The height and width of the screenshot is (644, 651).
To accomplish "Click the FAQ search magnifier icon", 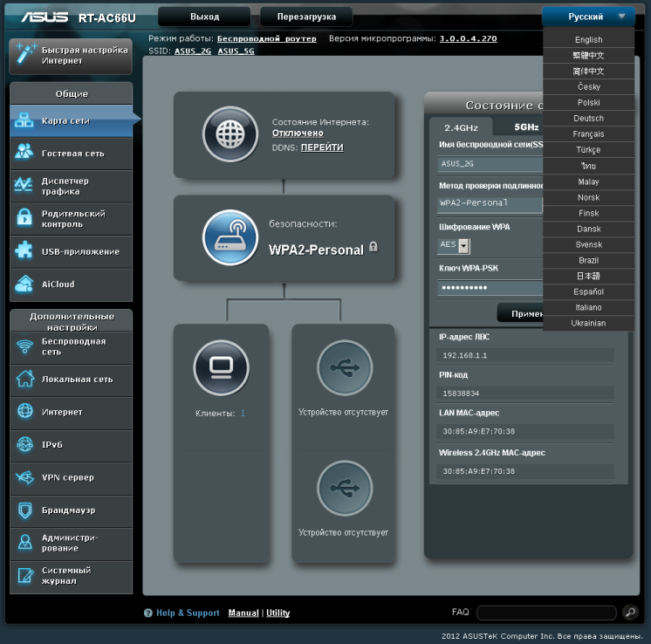I will click(630, 612).
